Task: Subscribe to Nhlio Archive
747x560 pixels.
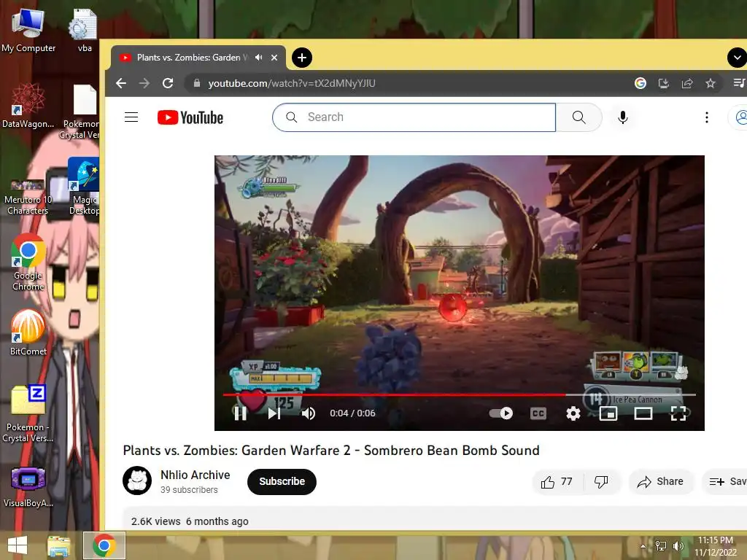Action: 282,481
